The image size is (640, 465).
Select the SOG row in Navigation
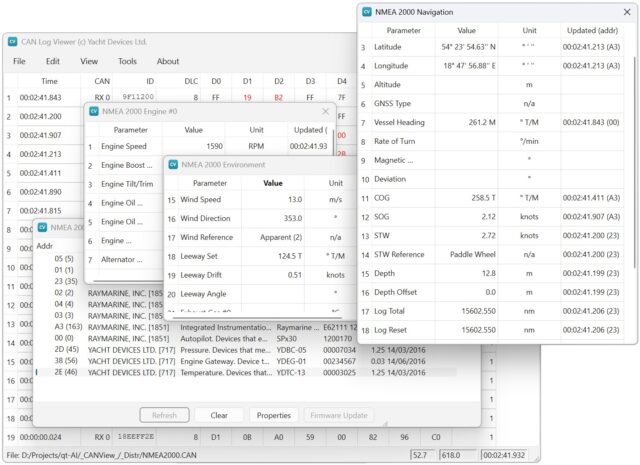point(491,217)
